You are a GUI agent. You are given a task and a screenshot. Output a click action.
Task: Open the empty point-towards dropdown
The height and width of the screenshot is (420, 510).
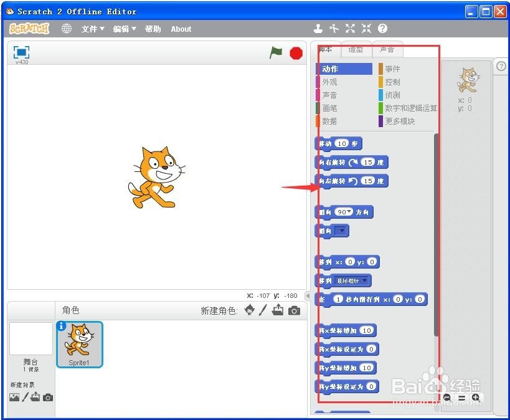[341, 231]
